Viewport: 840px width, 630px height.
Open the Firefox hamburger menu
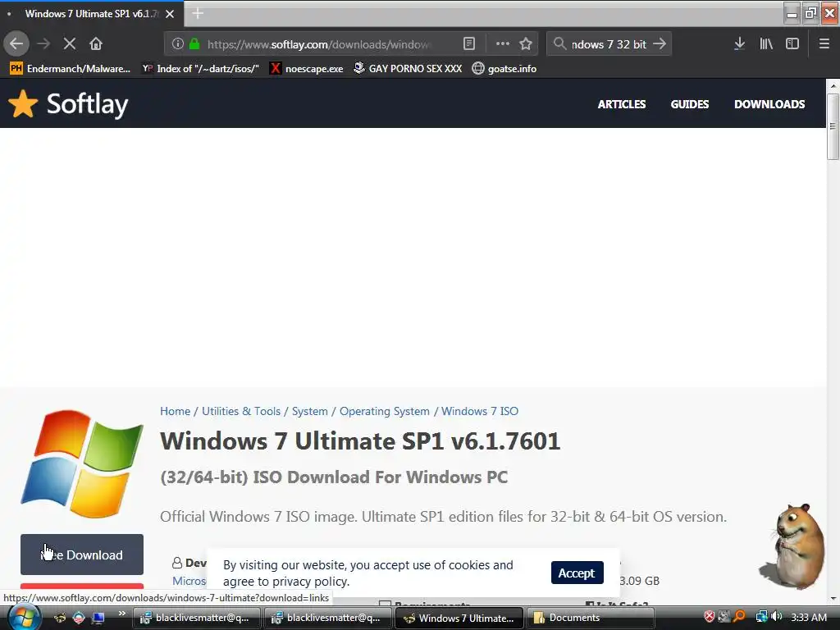824,44
